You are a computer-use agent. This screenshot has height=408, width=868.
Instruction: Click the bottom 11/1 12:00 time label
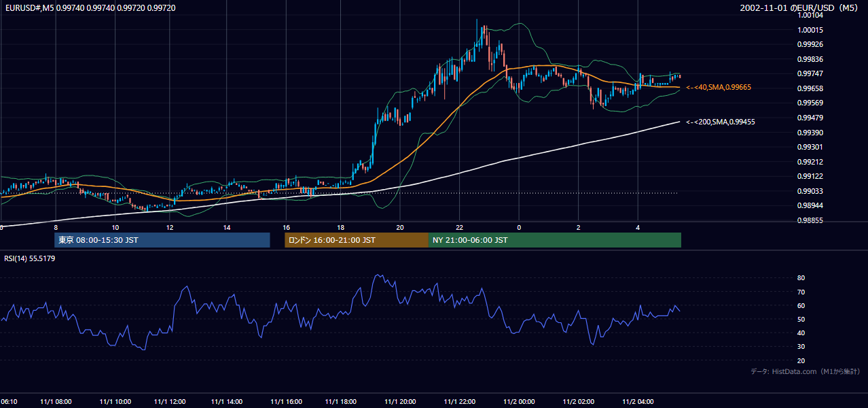tap(170, 402)
